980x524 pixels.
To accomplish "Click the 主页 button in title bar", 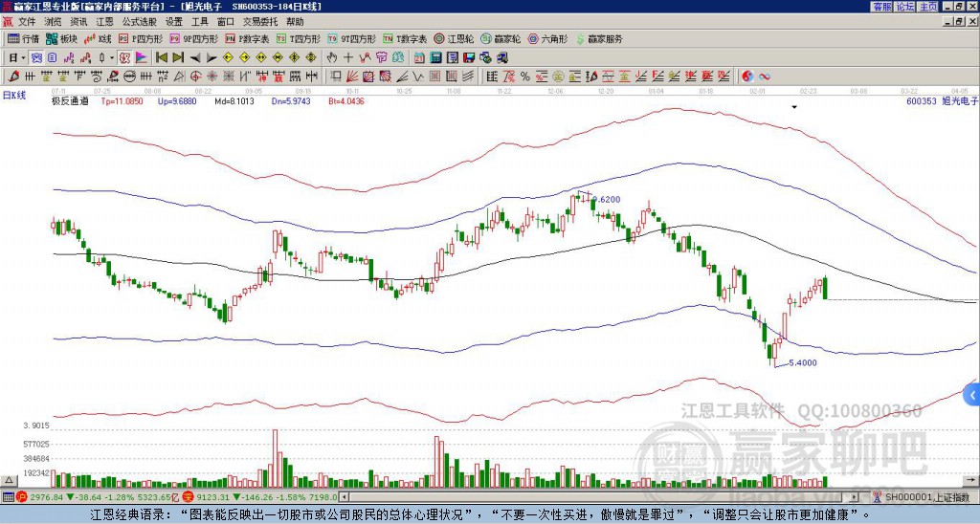I will (927, 7).
